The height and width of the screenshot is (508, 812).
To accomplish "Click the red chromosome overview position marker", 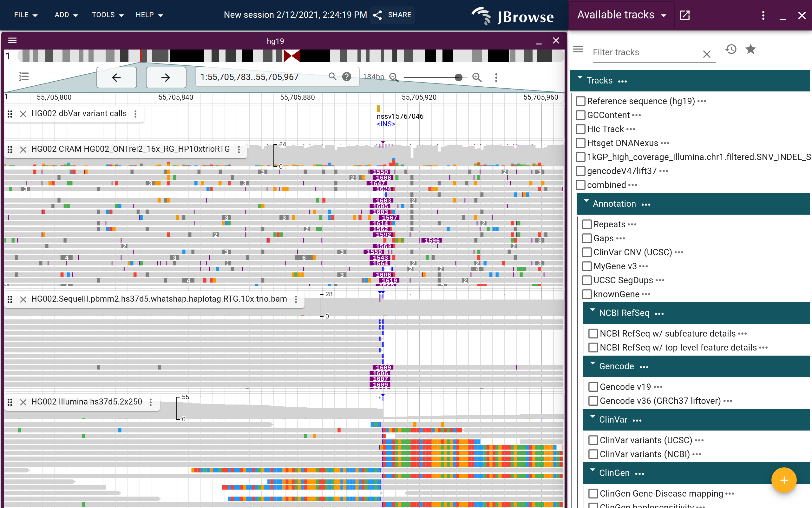I will (141, 56).
